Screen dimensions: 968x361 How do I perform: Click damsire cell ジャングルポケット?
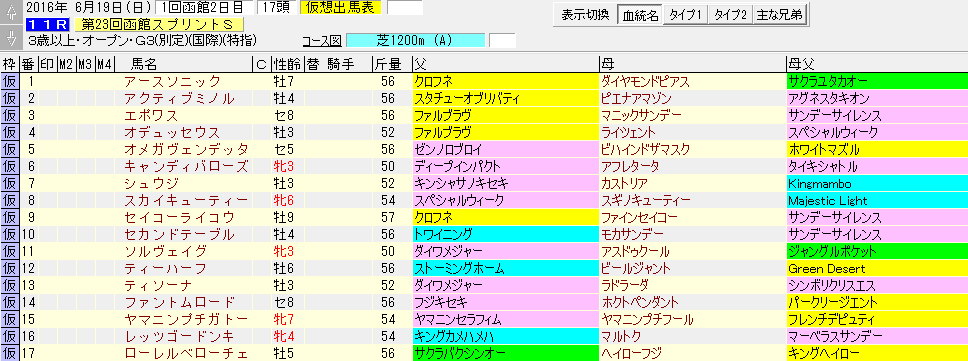[x=877, y=252]
